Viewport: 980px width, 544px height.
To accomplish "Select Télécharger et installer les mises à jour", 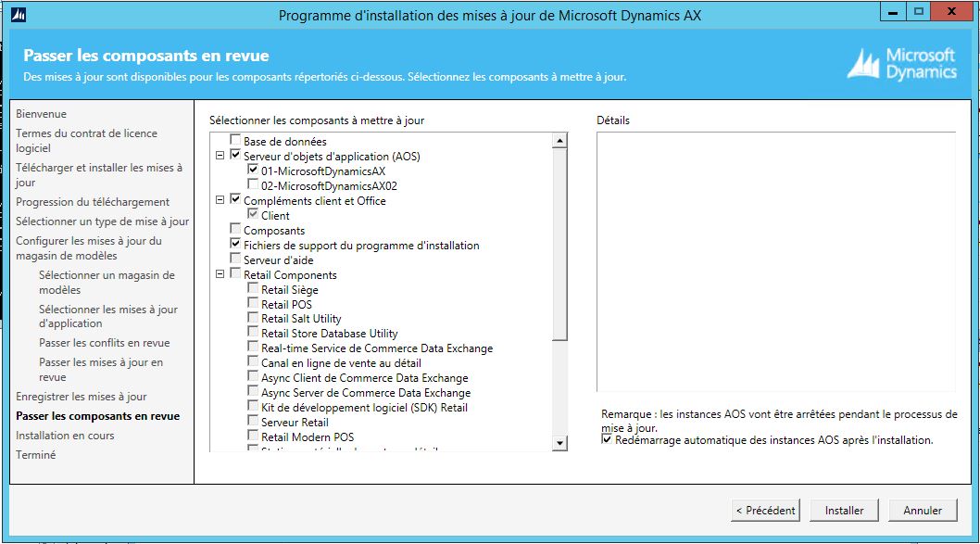I will coord(99,175).
